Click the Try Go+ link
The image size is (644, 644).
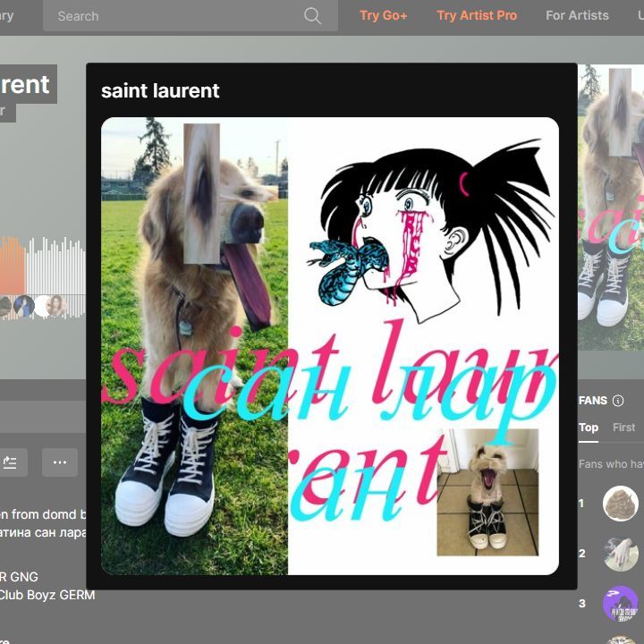point(383,16)
